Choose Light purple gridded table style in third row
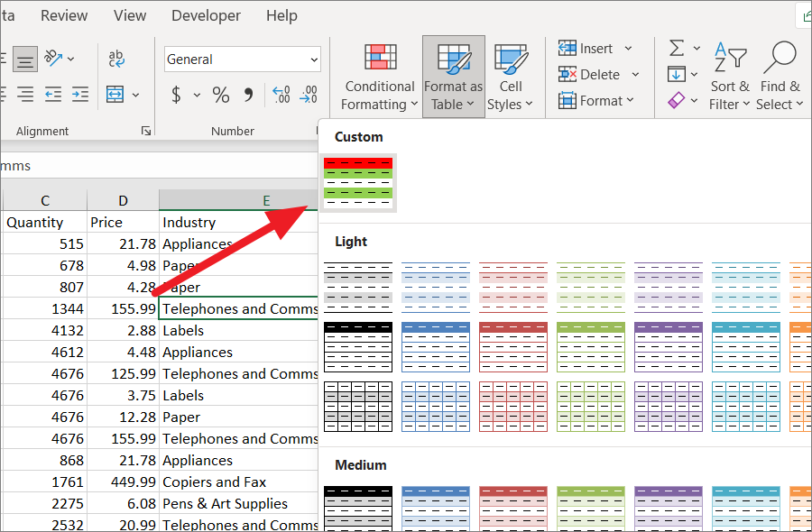Viewport: 812px width, 532px height. coord(669,407)
